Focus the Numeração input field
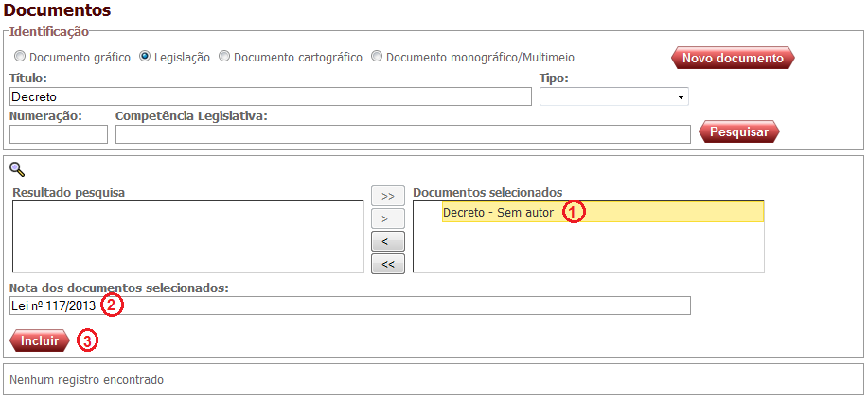Screen dimensions: 868x401 coord(59,134)
